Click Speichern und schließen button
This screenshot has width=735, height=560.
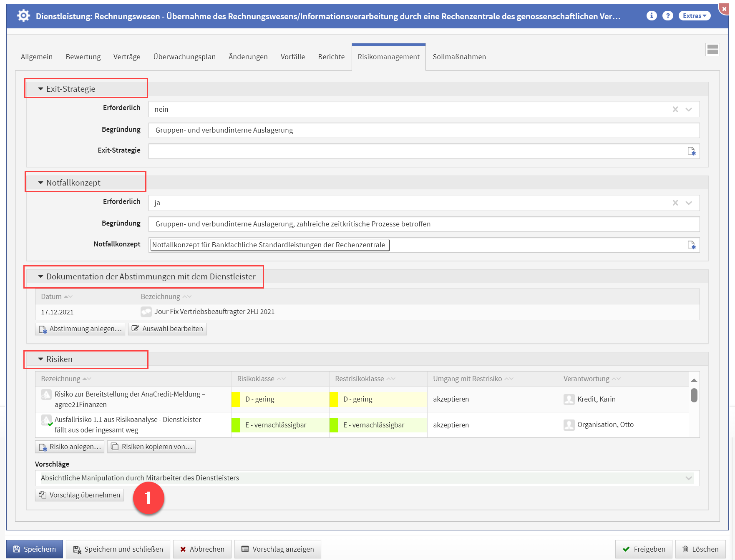click(118, 549)
